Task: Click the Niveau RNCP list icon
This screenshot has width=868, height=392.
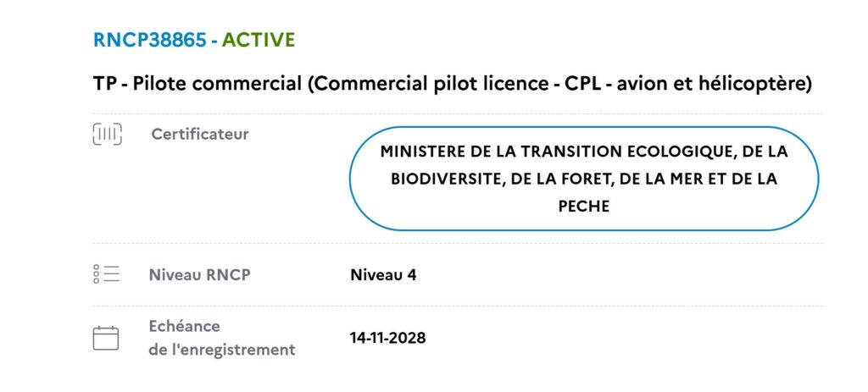Action: point(107,274)
